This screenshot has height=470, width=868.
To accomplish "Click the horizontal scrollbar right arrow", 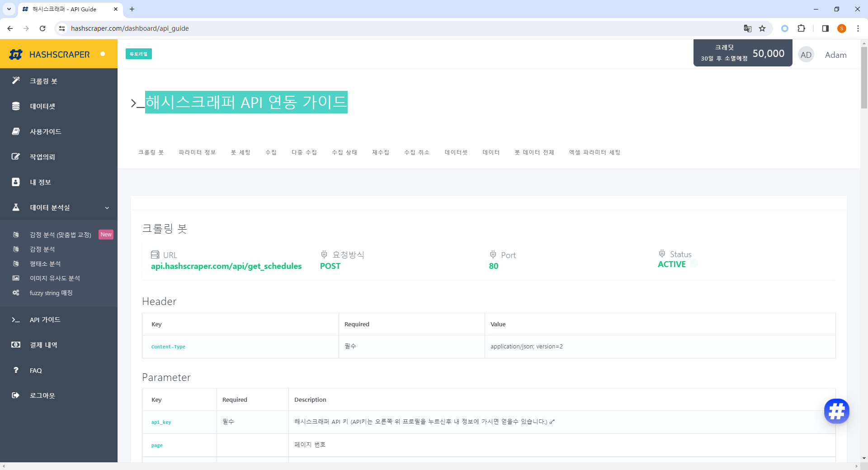I will 856,466.
